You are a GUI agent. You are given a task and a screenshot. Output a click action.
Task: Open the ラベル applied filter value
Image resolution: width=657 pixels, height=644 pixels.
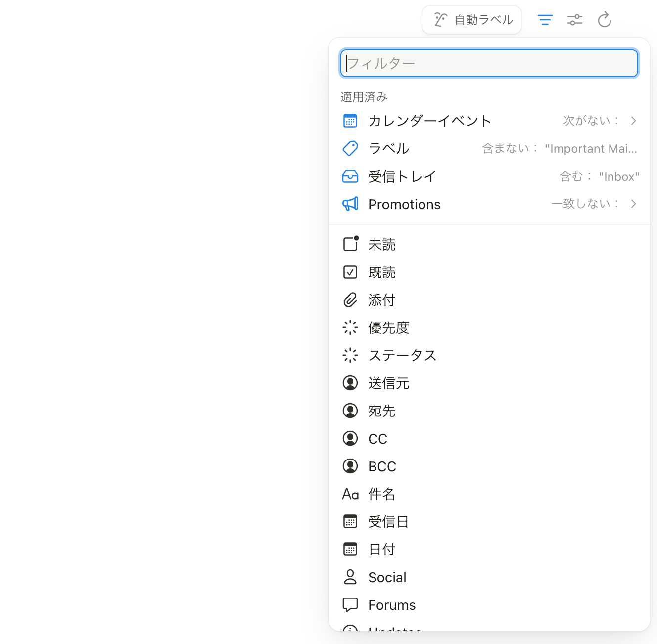pos(590,149)
